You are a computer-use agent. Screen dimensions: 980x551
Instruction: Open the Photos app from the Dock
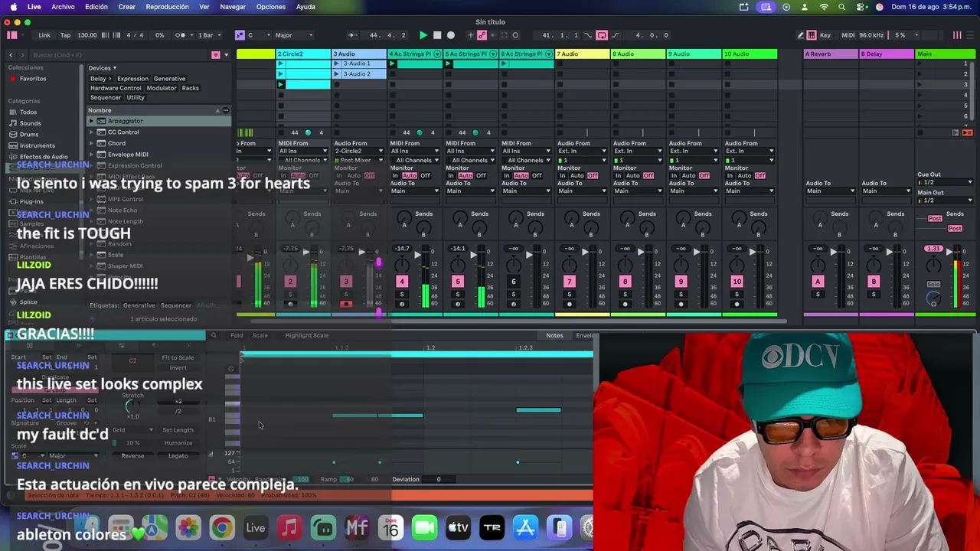(x=188, y=527)
